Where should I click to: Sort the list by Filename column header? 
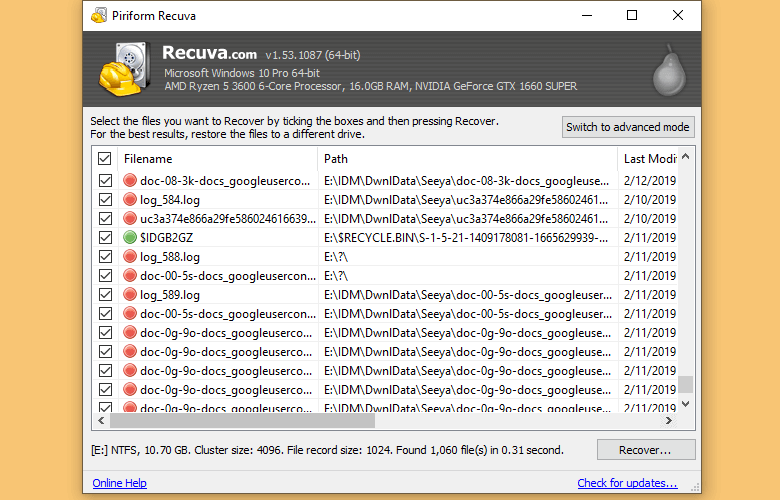coord(217,159)
